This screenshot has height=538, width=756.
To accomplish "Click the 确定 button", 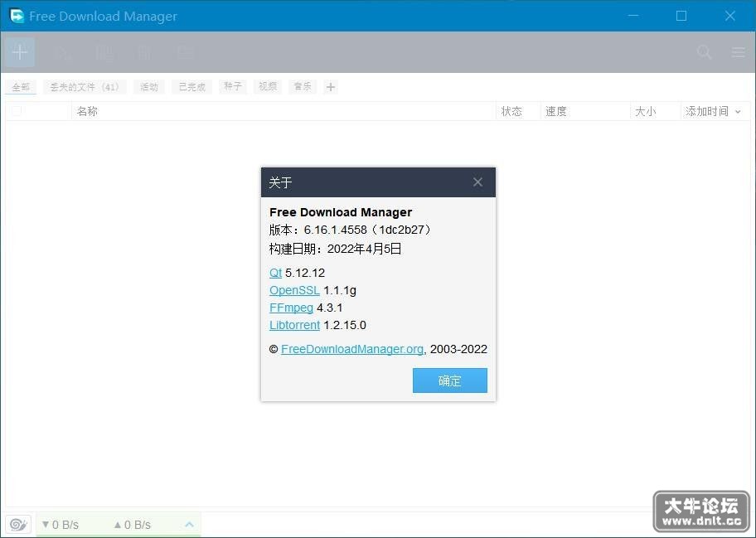I will 450,380.
